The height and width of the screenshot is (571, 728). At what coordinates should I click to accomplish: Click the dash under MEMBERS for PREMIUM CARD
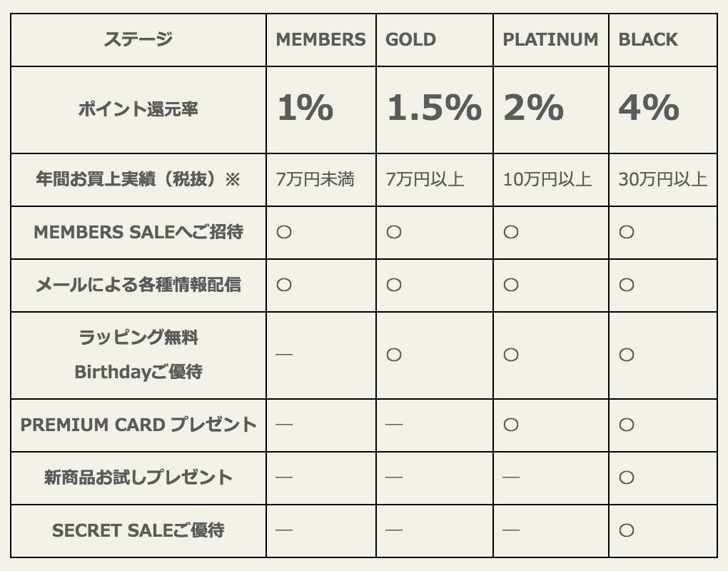coord(284,424)
